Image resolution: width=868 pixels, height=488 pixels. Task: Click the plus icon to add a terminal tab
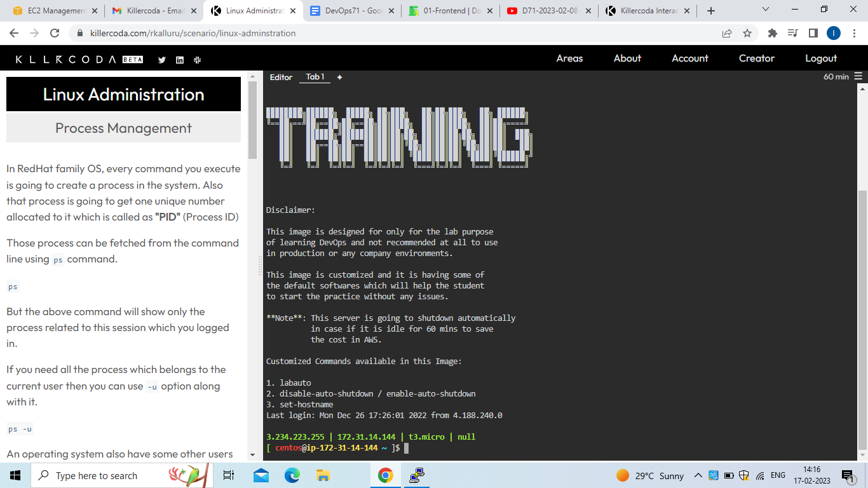pyautogui.click(x=339, y=77)
